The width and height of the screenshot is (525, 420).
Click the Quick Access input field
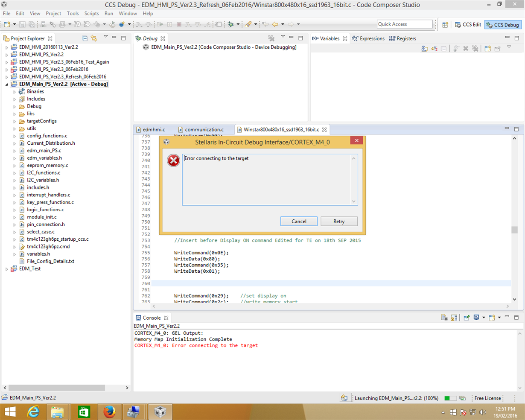(405, 24)
